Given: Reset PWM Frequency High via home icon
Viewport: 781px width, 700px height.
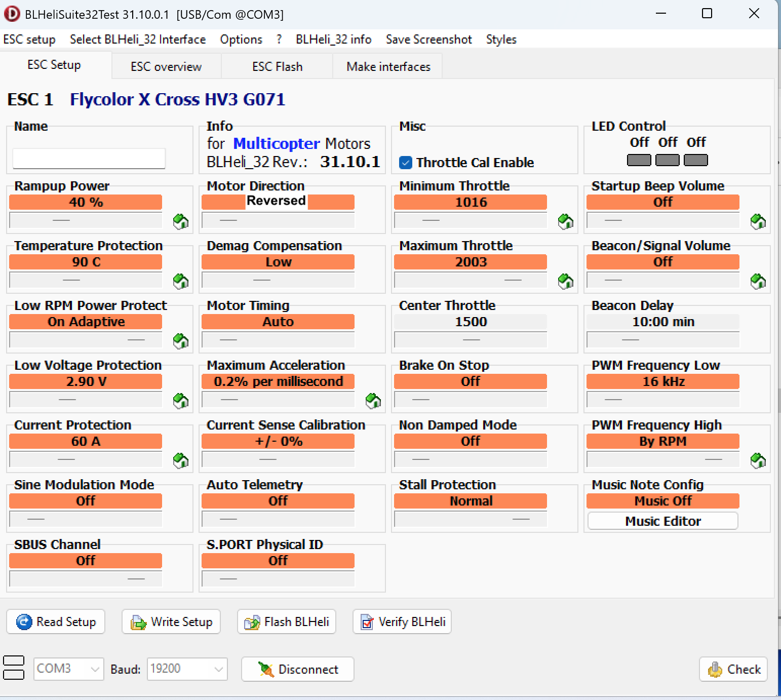Looking at the screenshot, I should coord(758,460).
